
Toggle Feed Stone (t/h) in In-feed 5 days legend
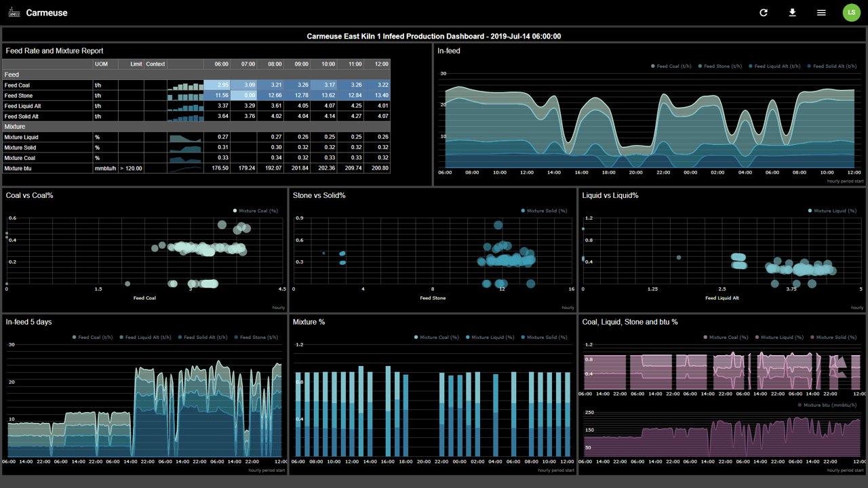click(256, 337)
